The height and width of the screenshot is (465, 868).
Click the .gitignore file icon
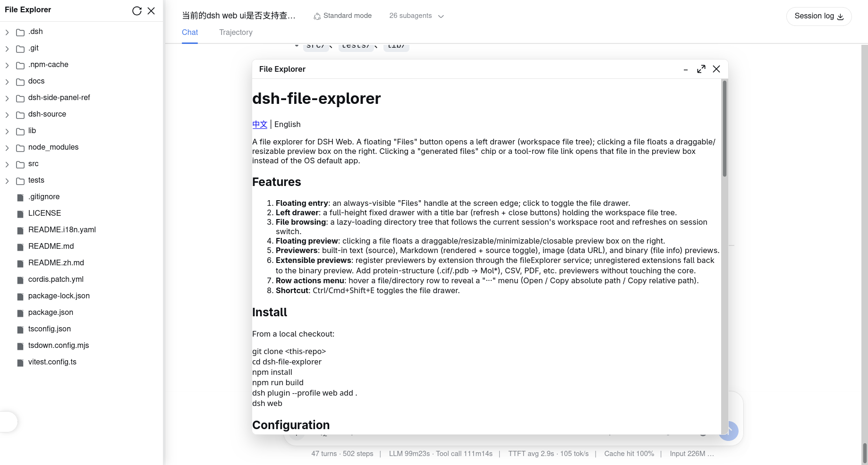(20, 197)
